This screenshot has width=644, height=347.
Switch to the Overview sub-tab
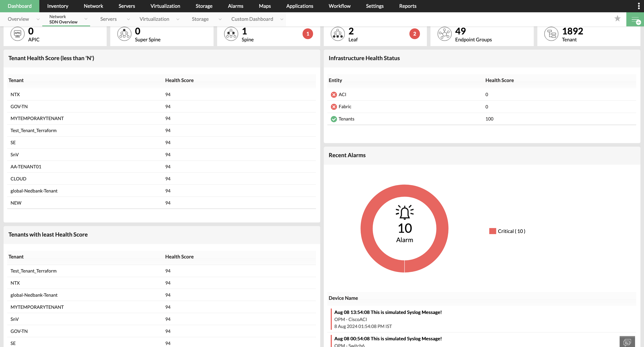coord(18,19)
